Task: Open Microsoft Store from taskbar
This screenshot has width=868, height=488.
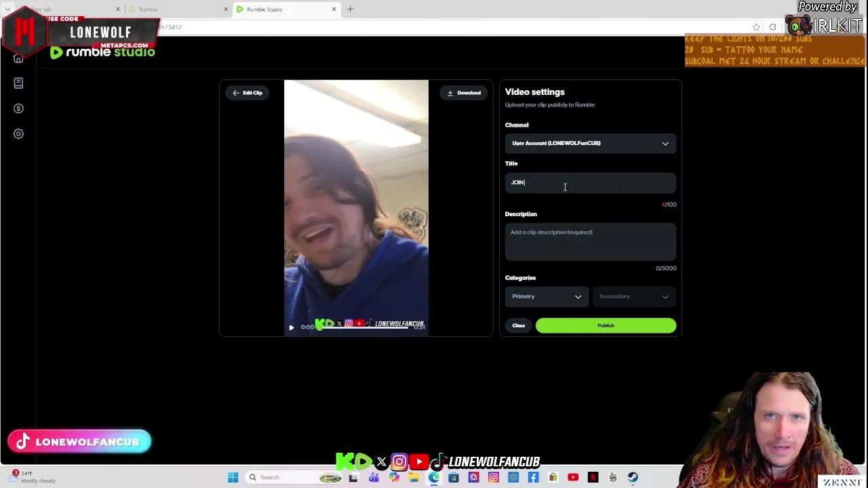Action: 454,478
